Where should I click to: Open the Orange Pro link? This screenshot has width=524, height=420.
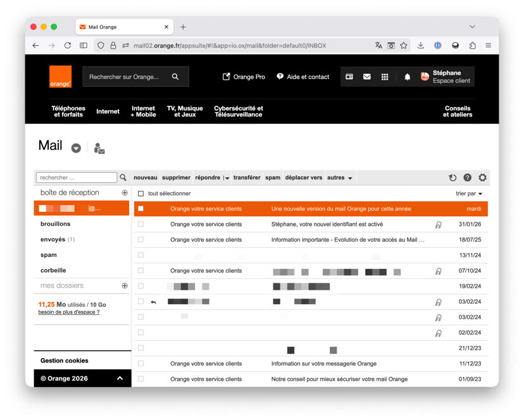click(x=244, y=77)
